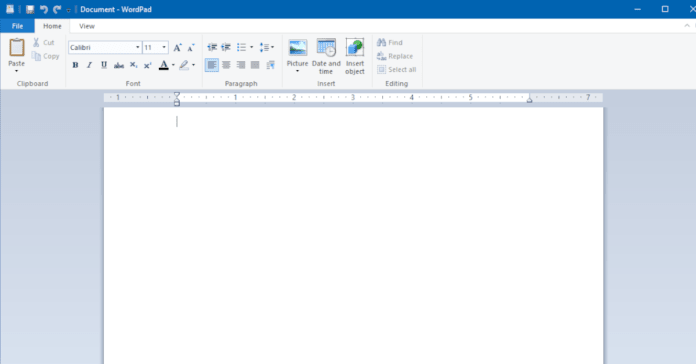Image resolution: width=696 pixels, height=364 pixels.
Task: Insert Date and time
Action: pyautogui.click(x=326, y=56)
